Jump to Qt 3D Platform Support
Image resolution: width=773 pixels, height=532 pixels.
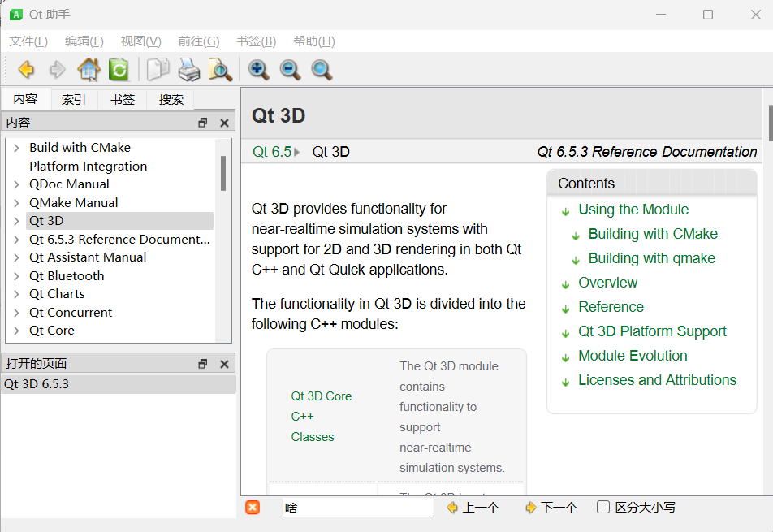[x=652, y=331]
